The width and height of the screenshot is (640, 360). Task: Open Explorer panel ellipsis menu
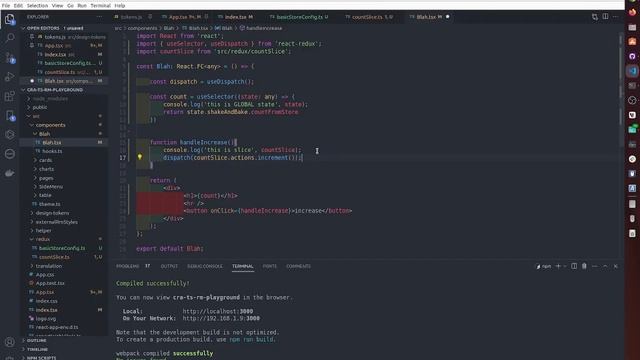99,17
